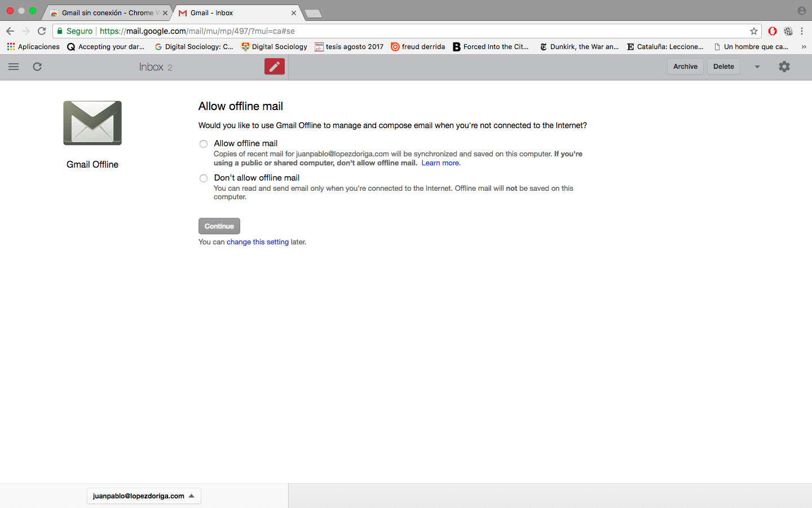Click the browser back arrow
Image resolution: width=812 pixels, height=508 pixels.
10,31
